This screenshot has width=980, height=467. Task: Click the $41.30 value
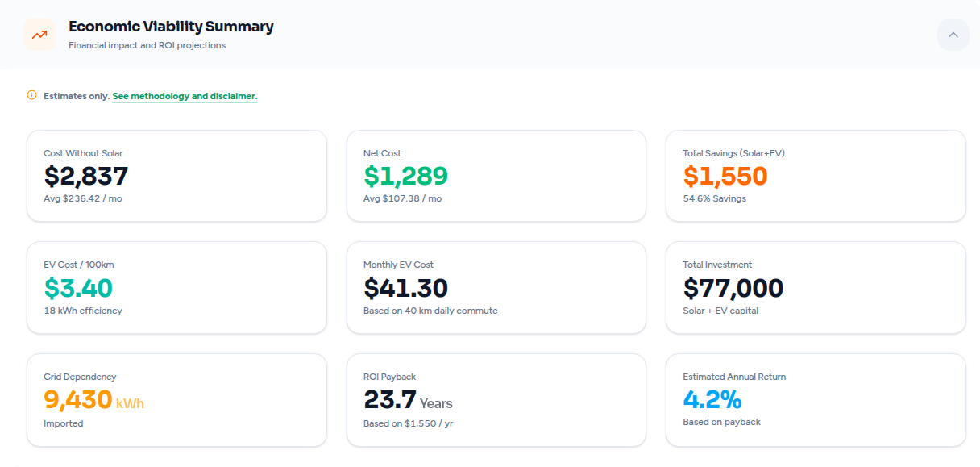[x=405, y=288]
